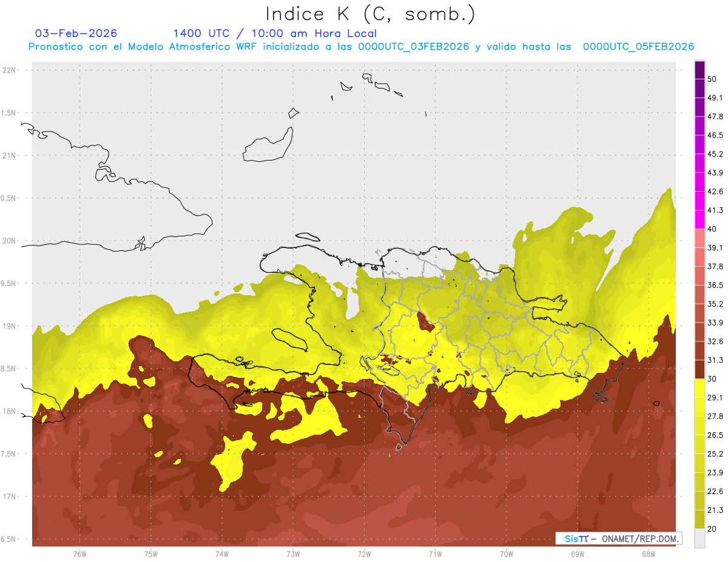Viewport: 728px width, 562px height.
Task: Click the truncated latitude label "7.5N"
Action: tap(9, 454)
